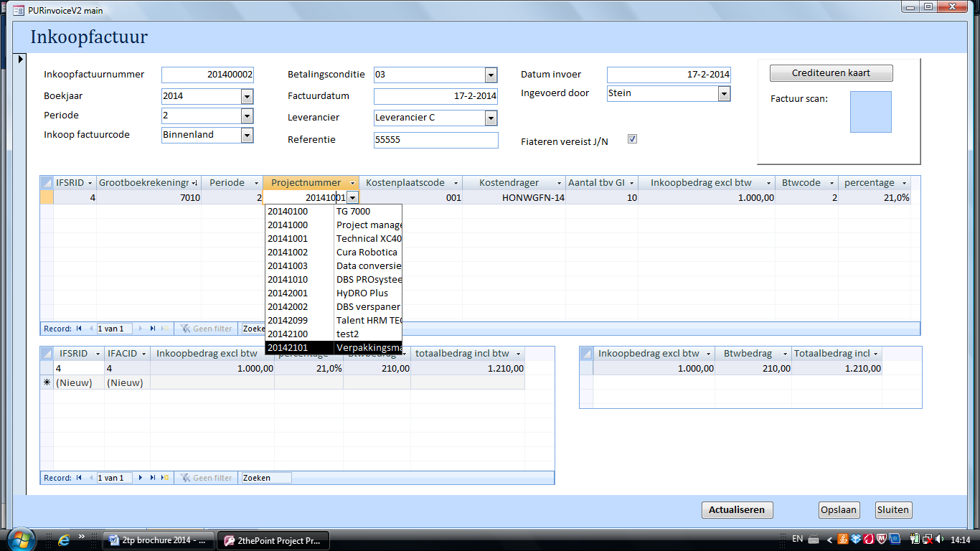
Task: Click the main form record selector arrow
Action: (21, 58)
